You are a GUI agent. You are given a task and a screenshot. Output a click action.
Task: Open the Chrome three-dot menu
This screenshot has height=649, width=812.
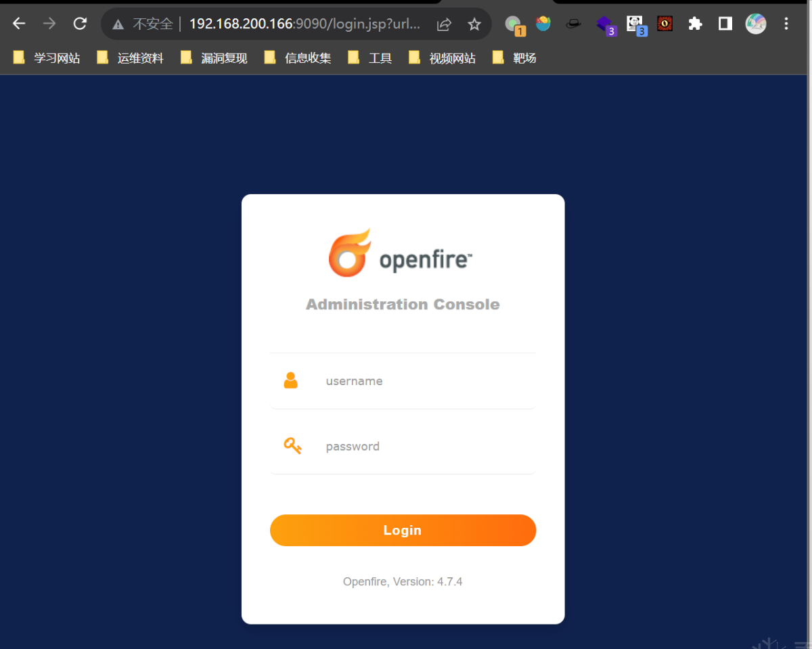click(786, 24)
